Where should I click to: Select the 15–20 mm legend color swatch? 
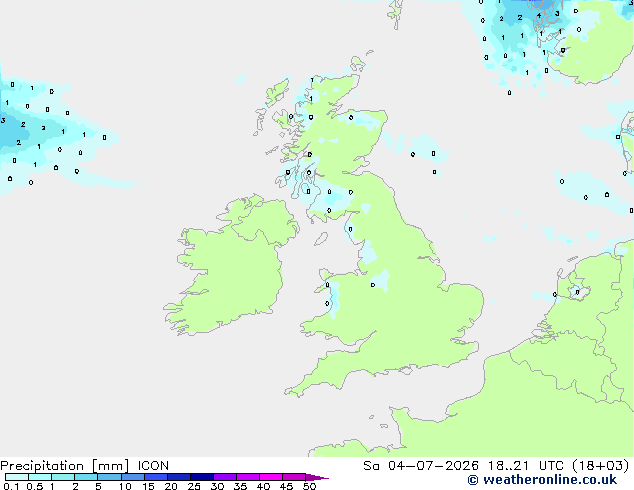156,477
